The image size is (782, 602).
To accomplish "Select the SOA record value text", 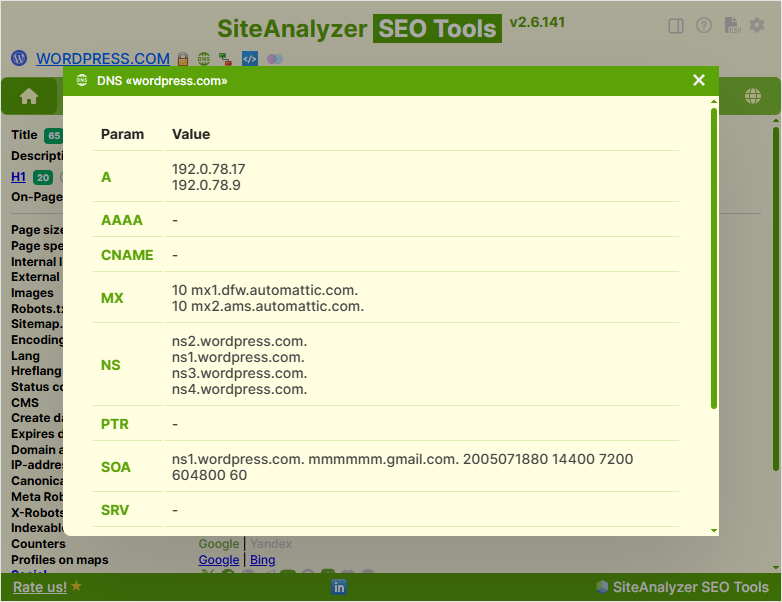I will 402,467.
